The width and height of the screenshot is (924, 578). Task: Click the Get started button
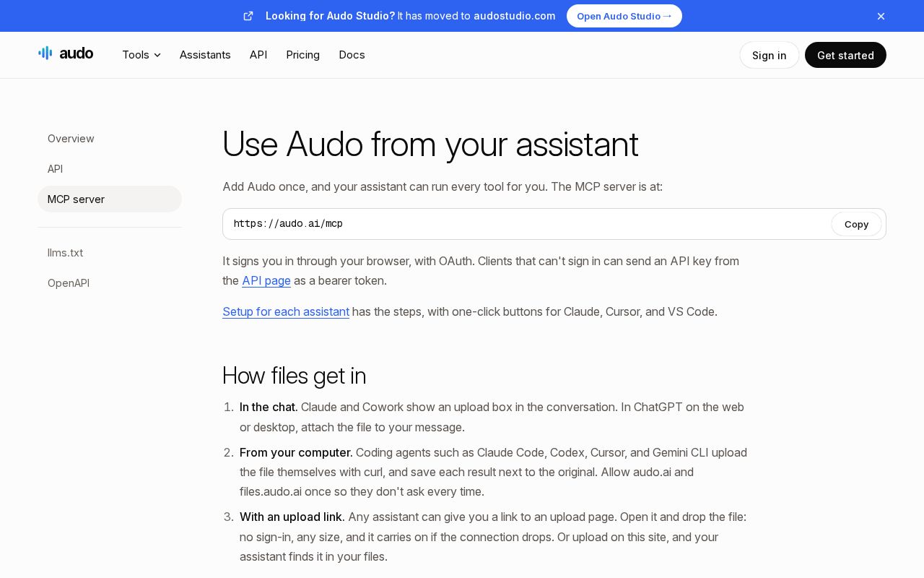[845, 55]
